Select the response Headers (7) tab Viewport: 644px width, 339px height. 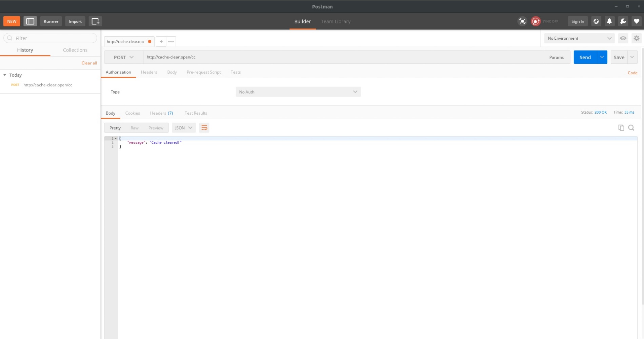(x=161, y=113)
